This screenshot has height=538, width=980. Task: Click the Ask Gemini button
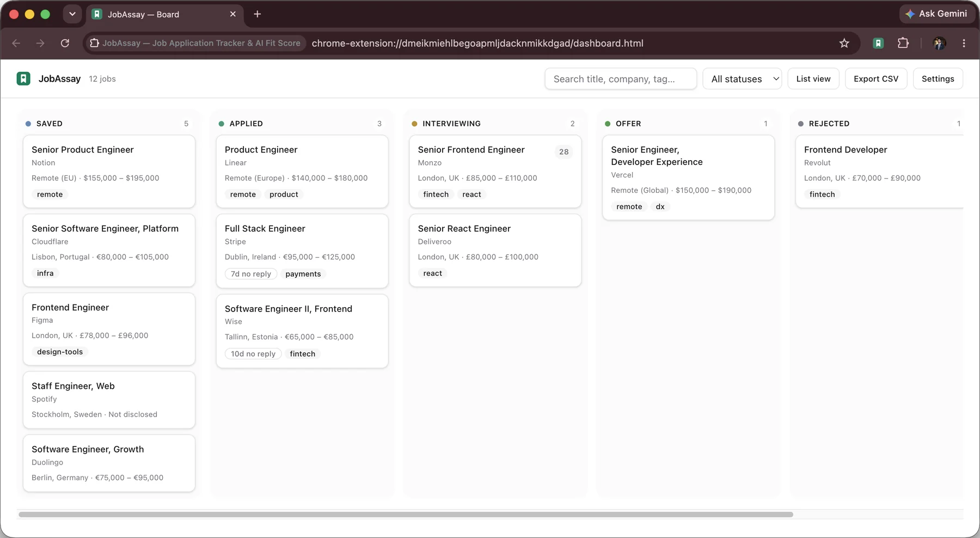(x=936, y=14)
